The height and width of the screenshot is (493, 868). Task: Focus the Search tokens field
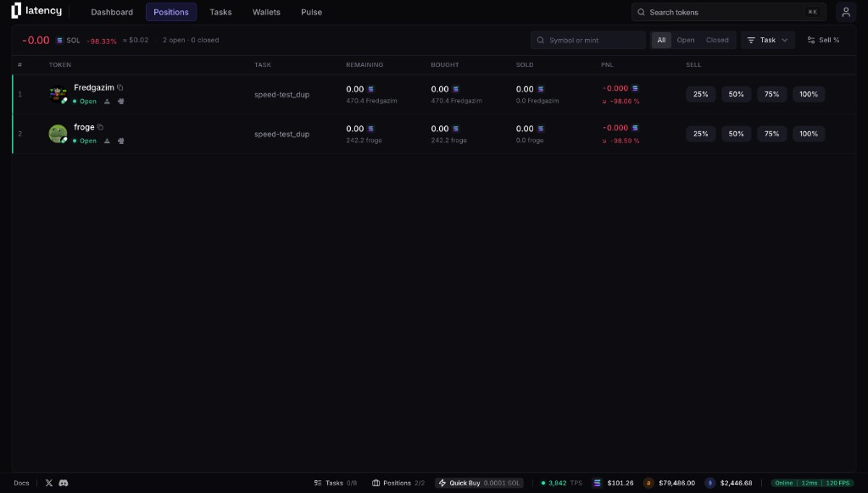[728, 12]
